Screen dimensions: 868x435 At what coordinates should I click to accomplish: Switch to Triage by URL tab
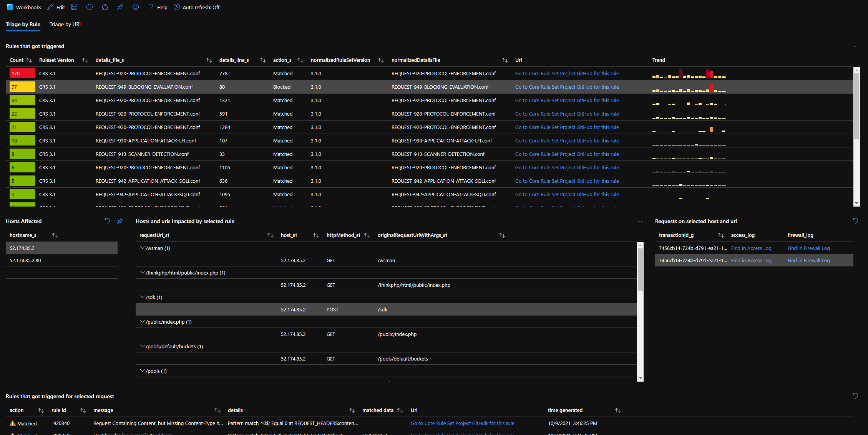pyautogui.click(x=66, y=24)
